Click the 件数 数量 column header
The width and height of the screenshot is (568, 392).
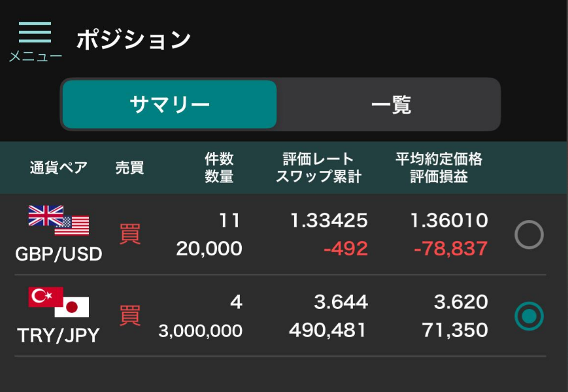[219, 168]
